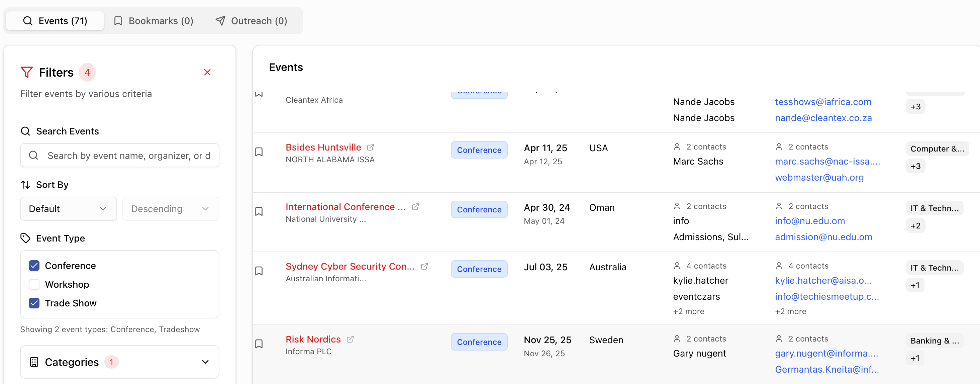
Task: Open Risk Nordics external link icon
Action: point(350,339)
